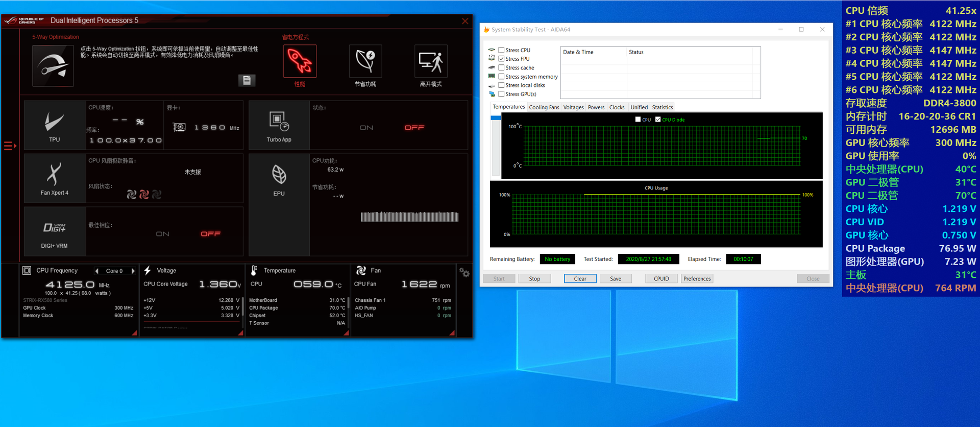This screenshot has height=427, width=980.
Task: Select next core with right arrow
Action: point(133,271)
